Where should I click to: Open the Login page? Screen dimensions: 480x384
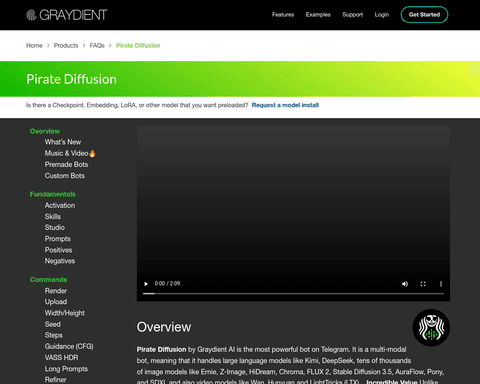pyautogui.click(x=382, y=15)
